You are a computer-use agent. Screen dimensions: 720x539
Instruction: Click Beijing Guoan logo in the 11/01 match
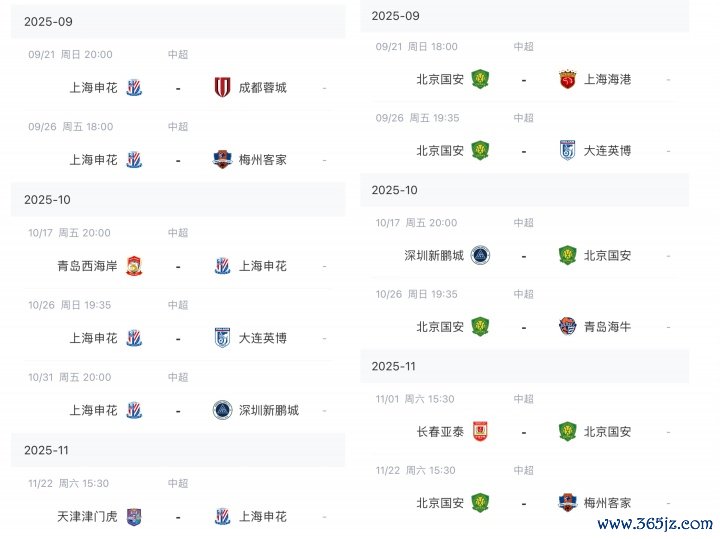[x=567, y=432]
